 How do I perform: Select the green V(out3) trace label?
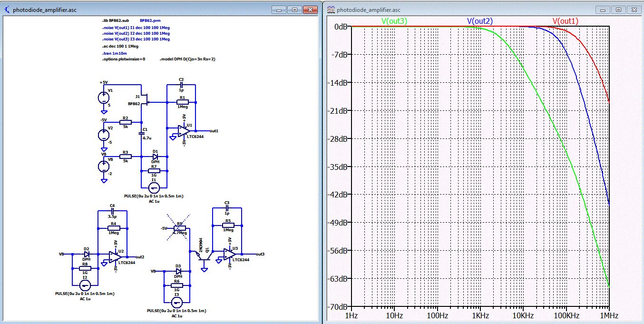394,21
